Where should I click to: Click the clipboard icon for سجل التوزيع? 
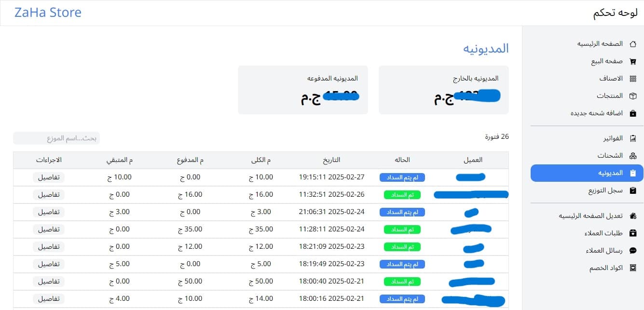click(x=633, y=190)
